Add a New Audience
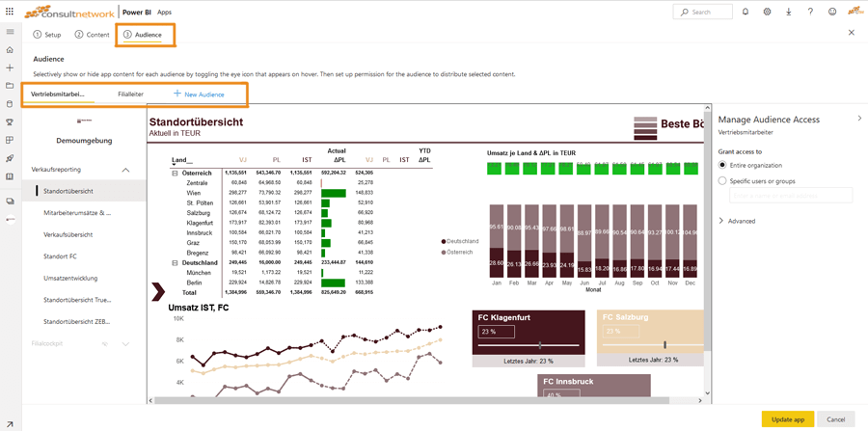 199,94
